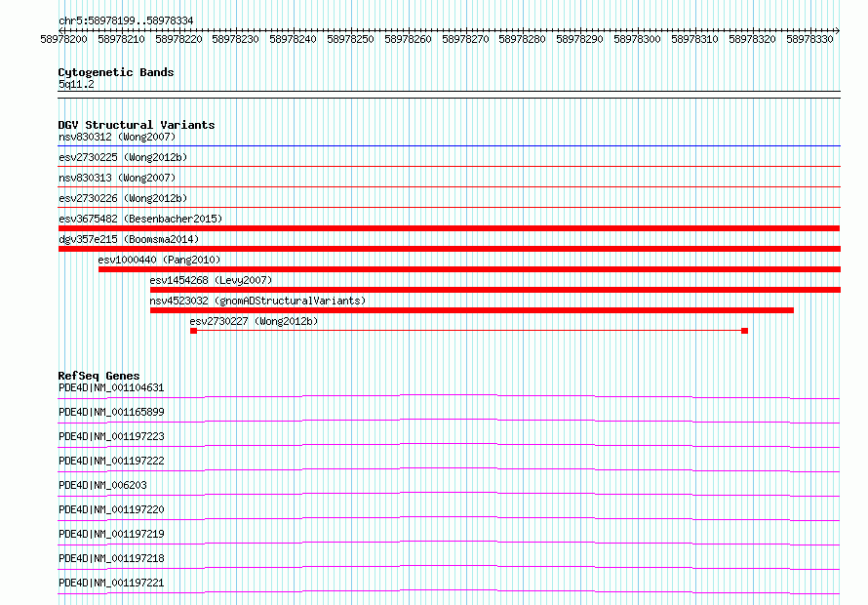868x605 pixels.
Task: Click the esv2730227 (Wong2012b) label
Action: coord(255,321)
